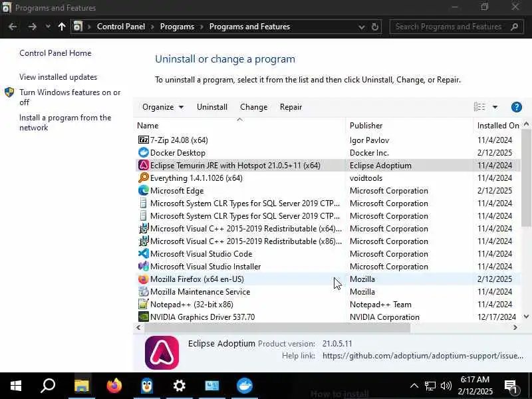This screenshot has width=532, height=399.
Task: Open the Organize dropdown menu
Action: coord(163,107)
